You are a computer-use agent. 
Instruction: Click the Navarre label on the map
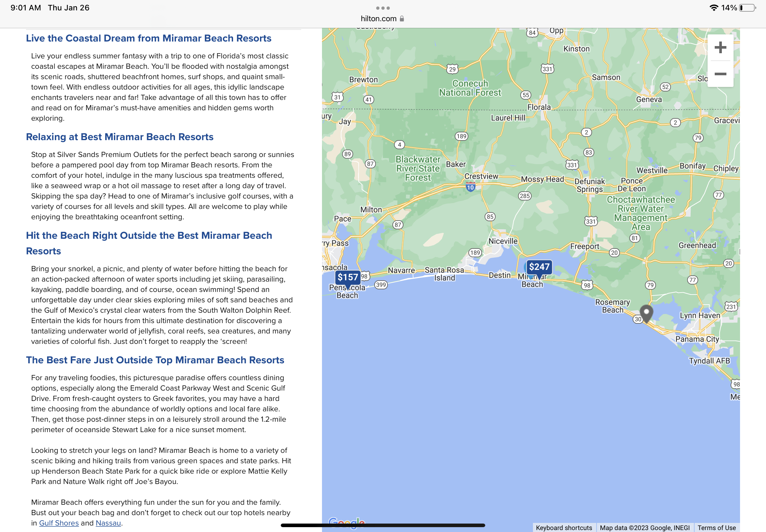(401, 270)
